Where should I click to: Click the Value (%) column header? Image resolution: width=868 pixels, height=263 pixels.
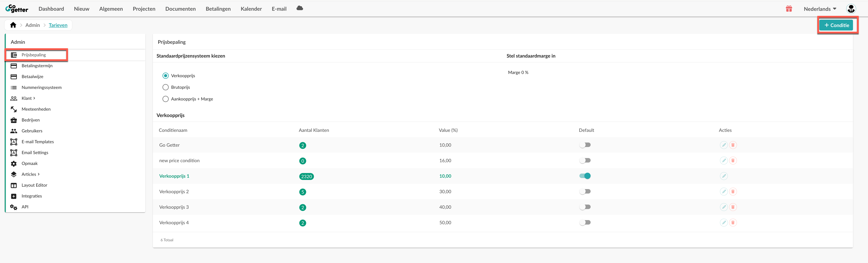click(448, 130)
